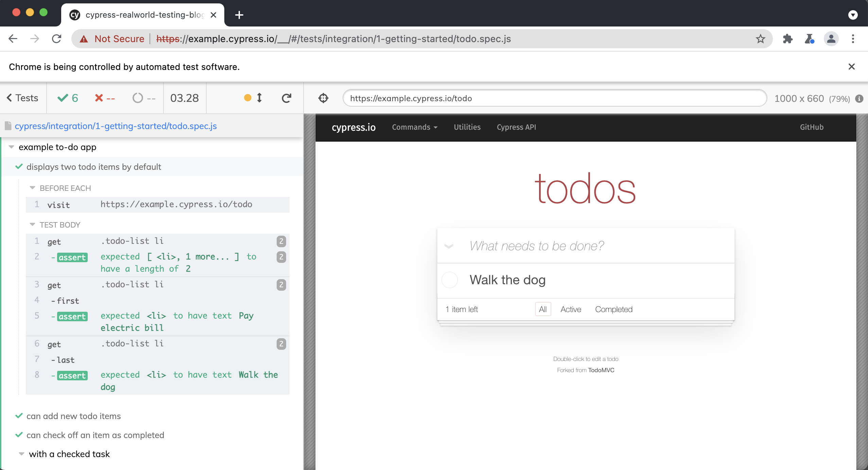Click the orange status dot
The image size is (868, 470).
(248, 98)
